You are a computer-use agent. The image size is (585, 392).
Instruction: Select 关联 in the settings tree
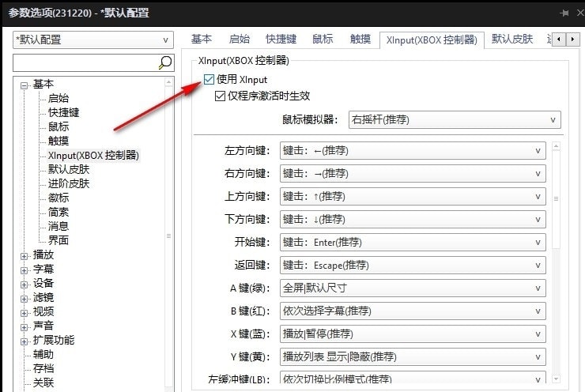tap(43, 383)
